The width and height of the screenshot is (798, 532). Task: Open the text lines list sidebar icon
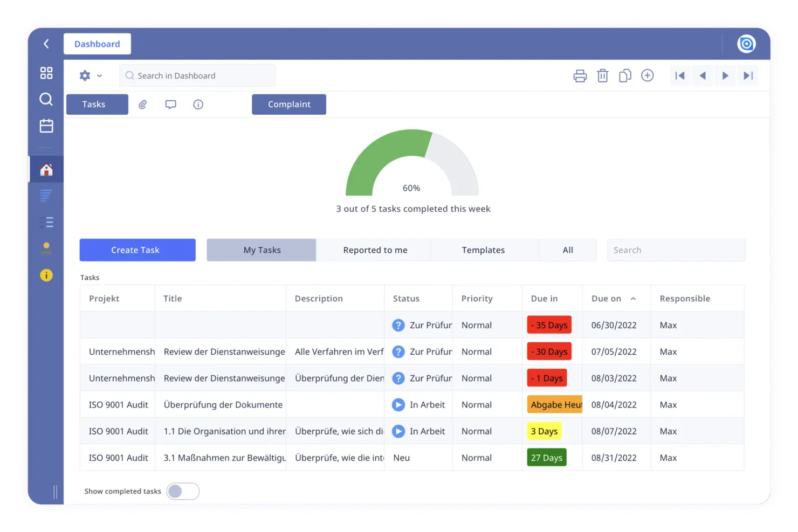pos(46,196)
